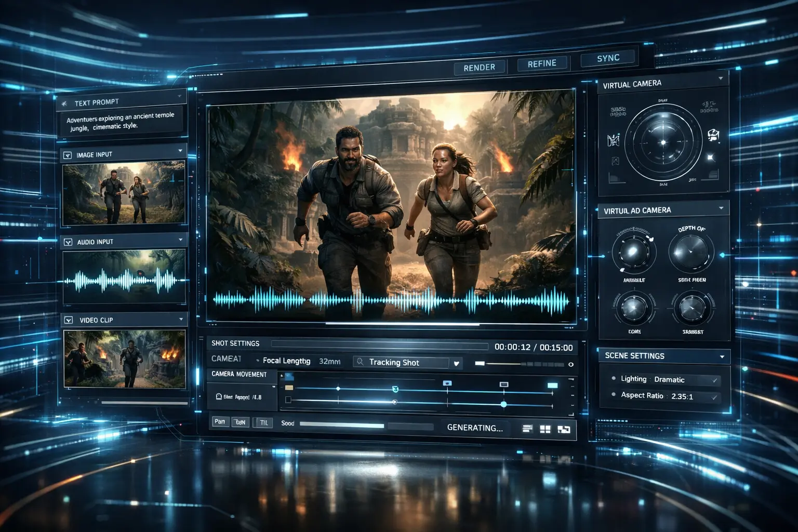This screenshot has width=798, height=532.
Task: Toggle the Video Clip checkbox
Action: pyautogui.click(x=69, y=320)
